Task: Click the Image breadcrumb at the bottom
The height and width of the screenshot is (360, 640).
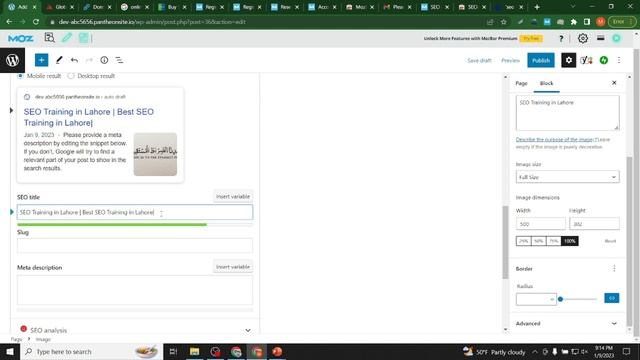Action: coord(43,339)
